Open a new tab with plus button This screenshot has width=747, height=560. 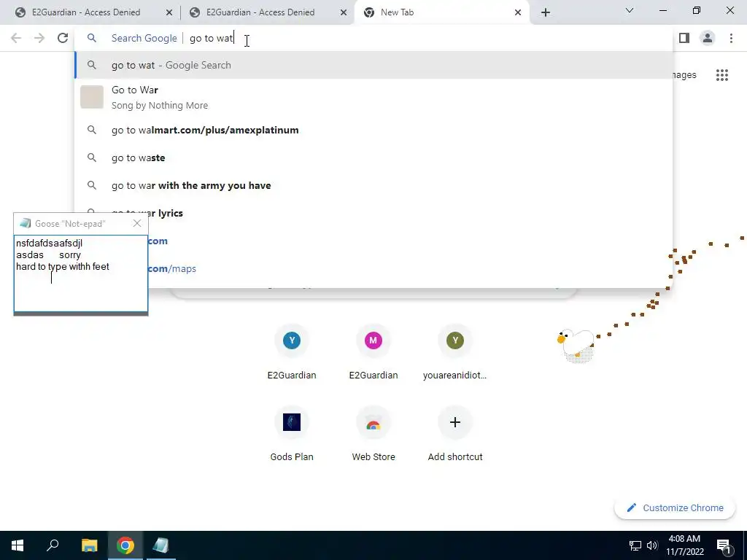(546, 12)
